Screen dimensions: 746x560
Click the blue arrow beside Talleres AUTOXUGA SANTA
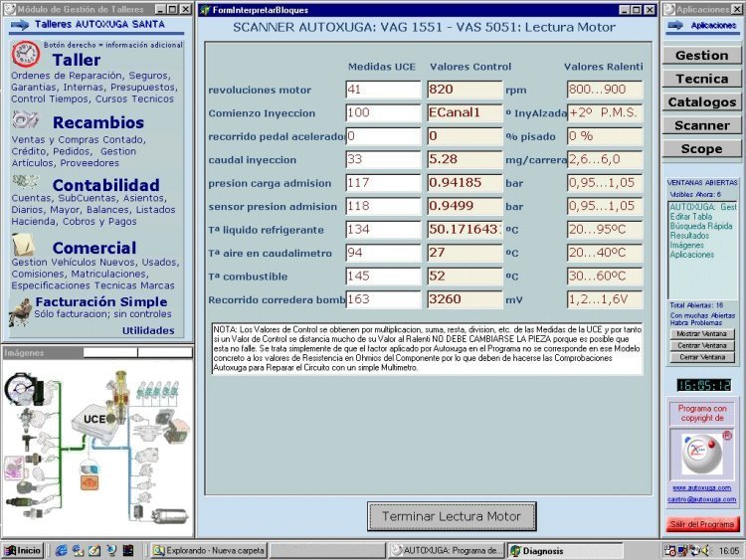[x=20, y=25]
